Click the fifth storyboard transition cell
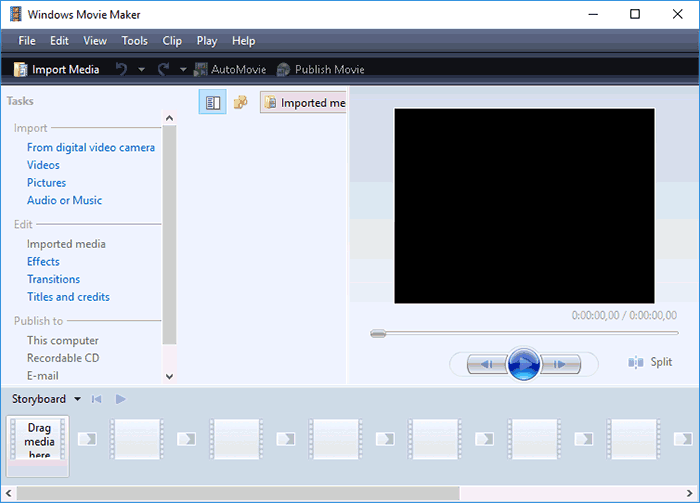This screenshot has height=503, width=700. tap(484, 439)
